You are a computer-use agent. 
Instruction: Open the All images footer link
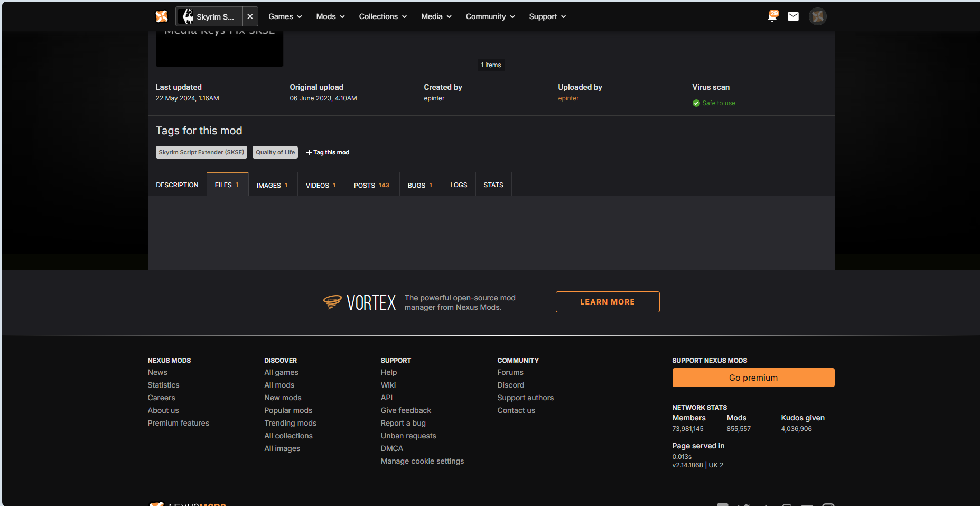(282, 448)
